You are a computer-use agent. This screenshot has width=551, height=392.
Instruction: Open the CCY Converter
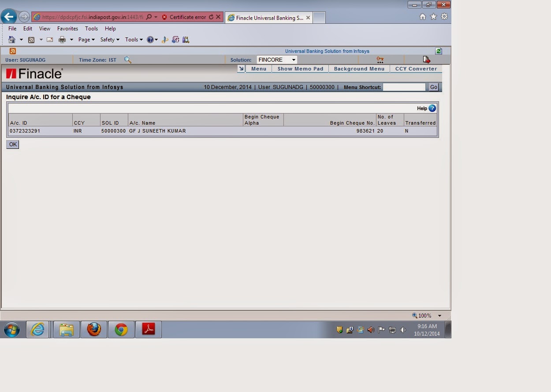click(x=415, y=69)
